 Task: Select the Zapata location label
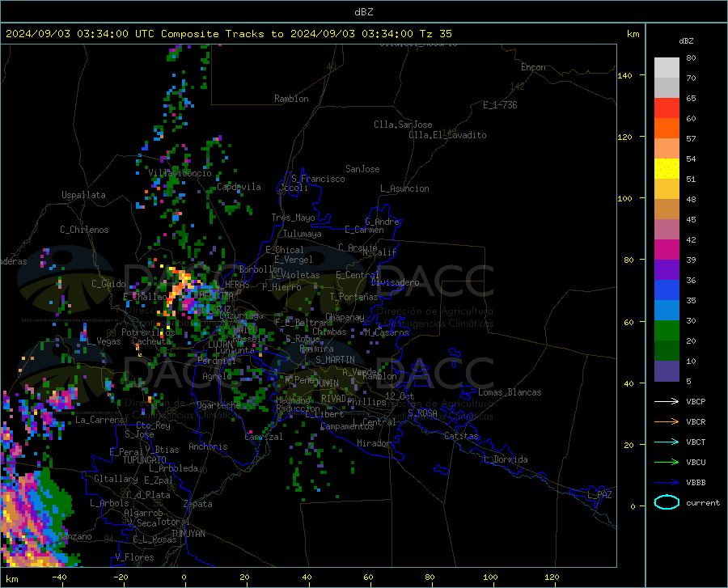click(198, 504)
